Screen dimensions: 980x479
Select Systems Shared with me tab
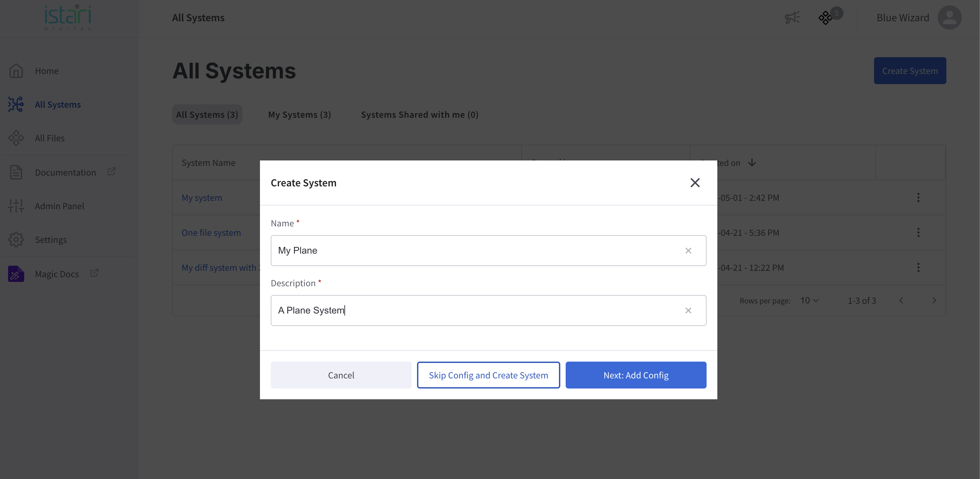tap(419, 114)
